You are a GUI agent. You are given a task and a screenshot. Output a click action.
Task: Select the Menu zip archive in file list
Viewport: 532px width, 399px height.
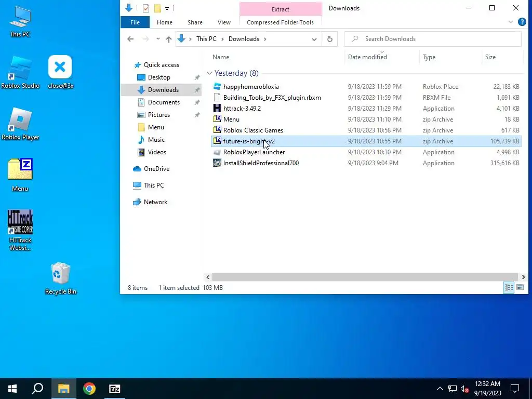[x=366, y=119]
